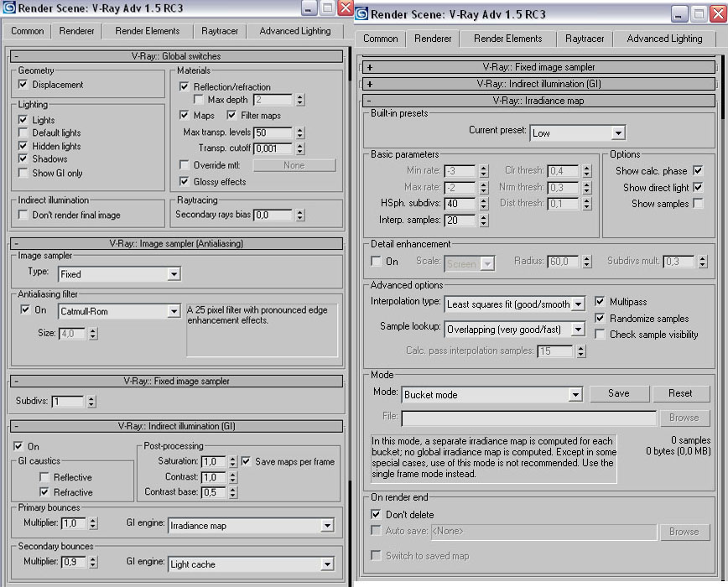Click HSph. subdivs value field
The width and height of the screenshot is (728, 587).
pyautogui.click(x=460, y=203)
